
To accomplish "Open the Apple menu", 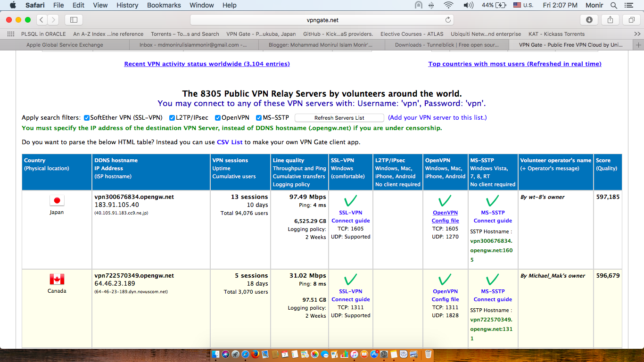I will [13, 5].
